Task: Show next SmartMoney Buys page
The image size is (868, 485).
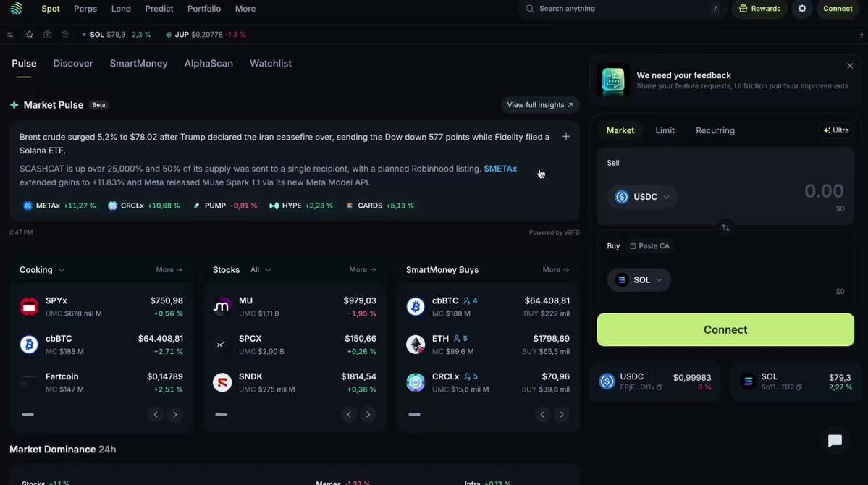Action: [561, 414]
